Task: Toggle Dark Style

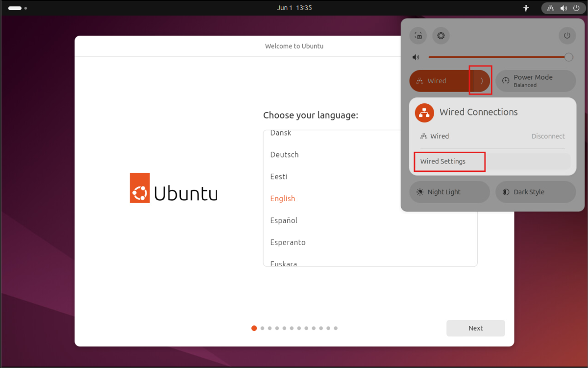Action: pos(536,192)
